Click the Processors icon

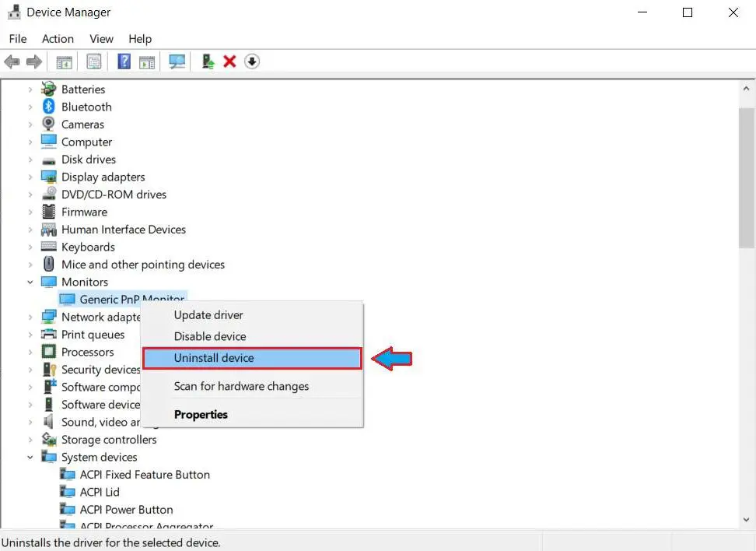pos(49,352)
